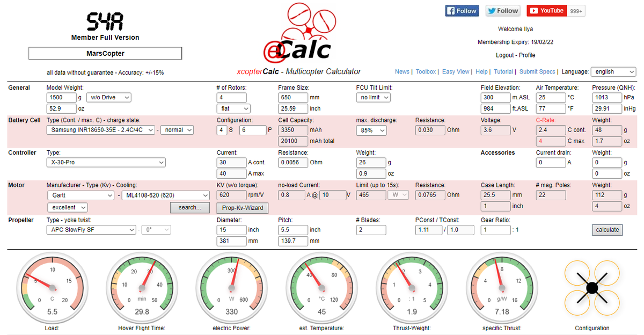Click the motor KV rpm/V field

tap(231, 195)
